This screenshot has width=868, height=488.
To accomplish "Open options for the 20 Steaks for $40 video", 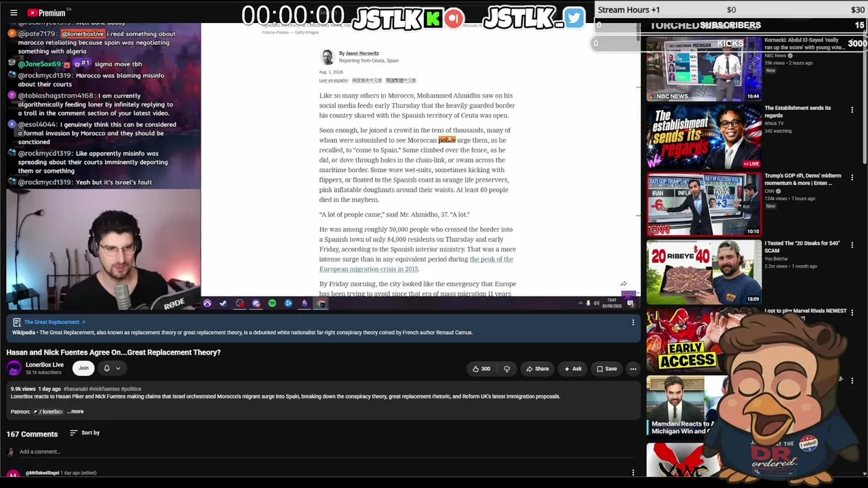I will point(852,245).
